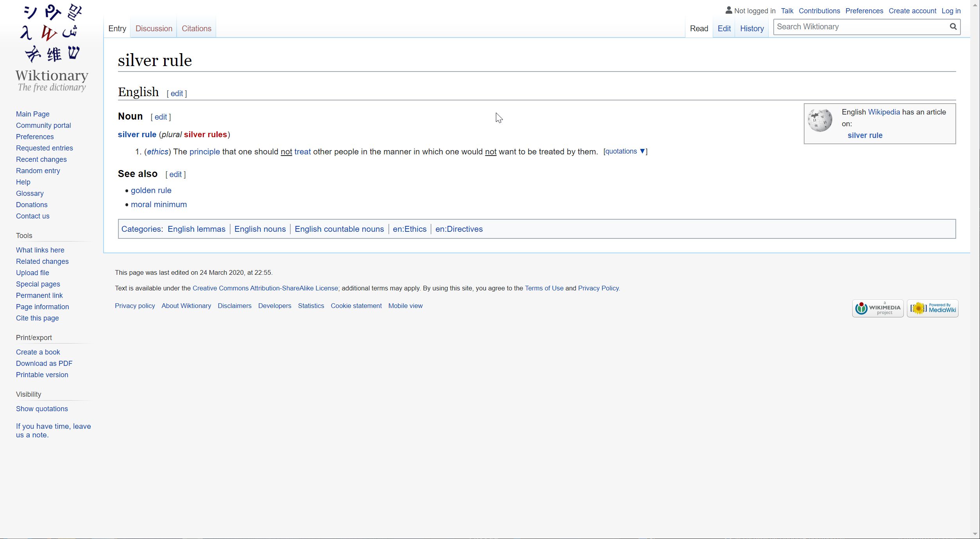This screenshot has height=539, width=980.
Task: Click the Wiktionary logo image
Action: [x=52, y=48]
